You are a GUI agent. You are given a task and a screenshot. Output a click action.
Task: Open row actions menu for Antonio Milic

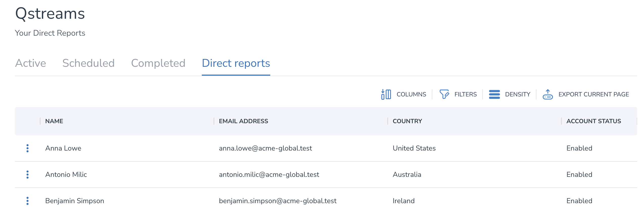pyautogui.click(x=28, y=175)
